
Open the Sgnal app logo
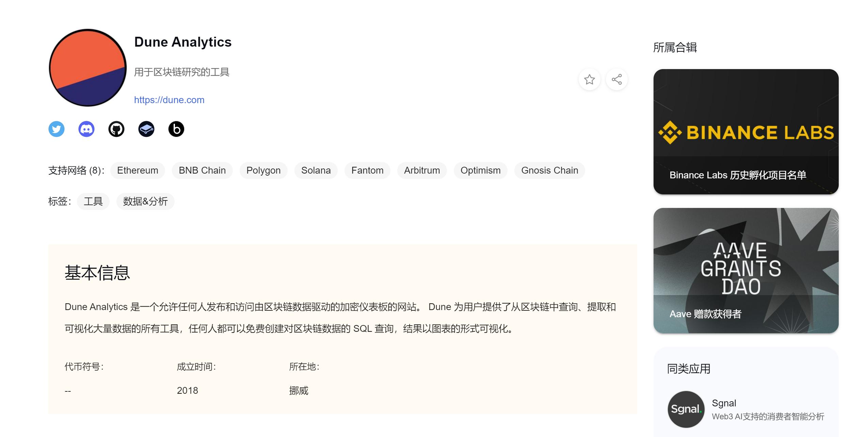coord(686,409)
